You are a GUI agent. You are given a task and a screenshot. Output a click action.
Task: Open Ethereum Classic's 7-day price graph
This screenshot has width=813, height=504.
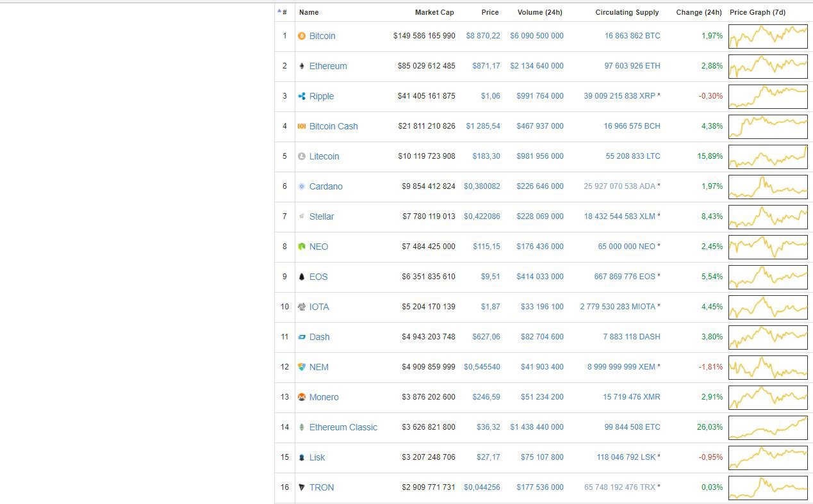click(768, 428)
